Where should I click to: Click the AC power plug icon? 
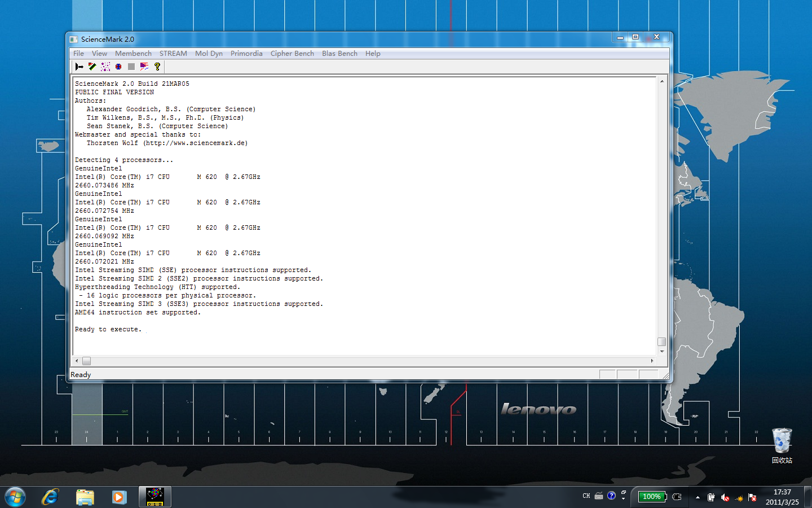coord(677,497)
